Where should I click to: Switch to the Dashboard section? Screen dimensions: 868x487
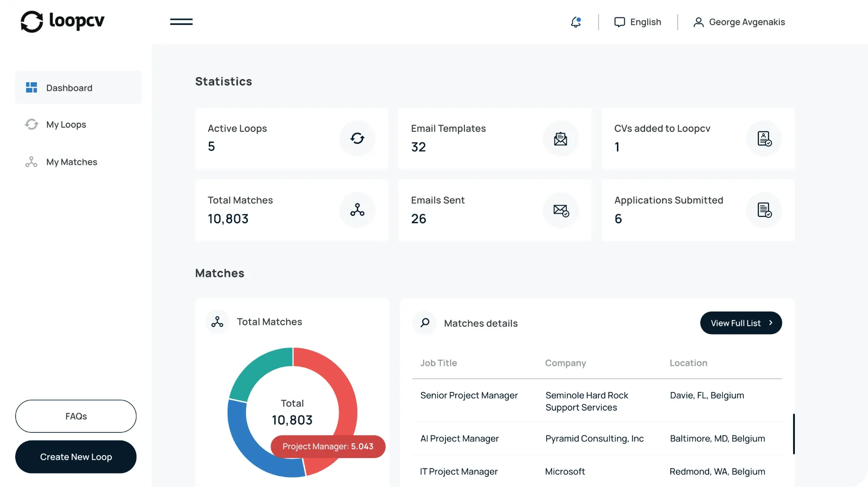pyautogui.click(x=69, y=88)
